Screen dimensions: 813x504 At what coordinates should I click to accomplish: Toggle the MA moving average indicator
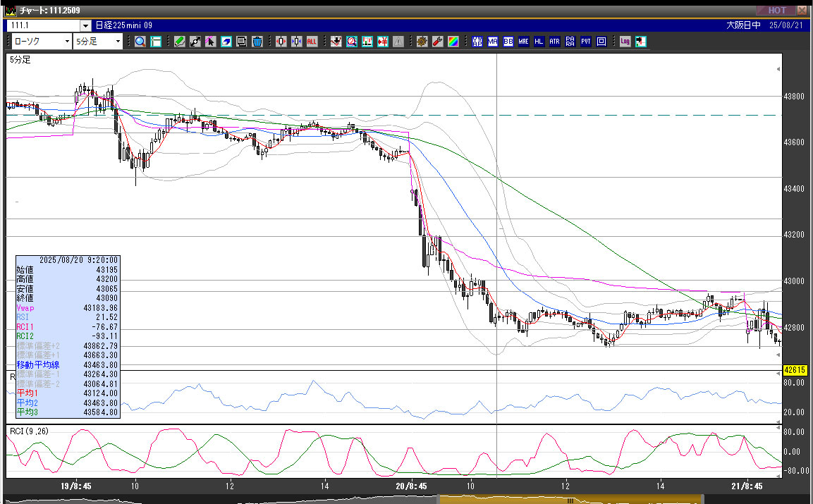coord(493,42)
